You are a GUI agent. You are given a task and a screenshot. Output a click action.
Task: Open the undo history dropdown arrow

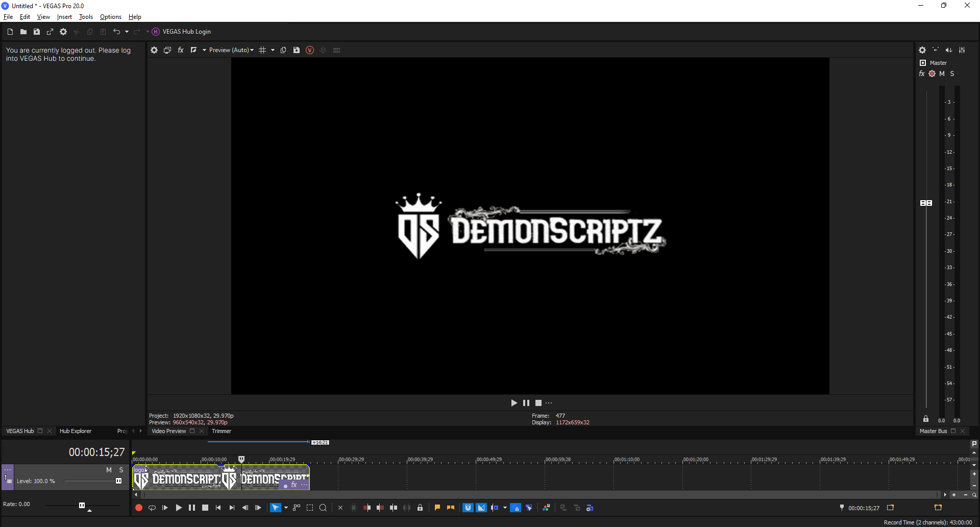tap(127, 32)
